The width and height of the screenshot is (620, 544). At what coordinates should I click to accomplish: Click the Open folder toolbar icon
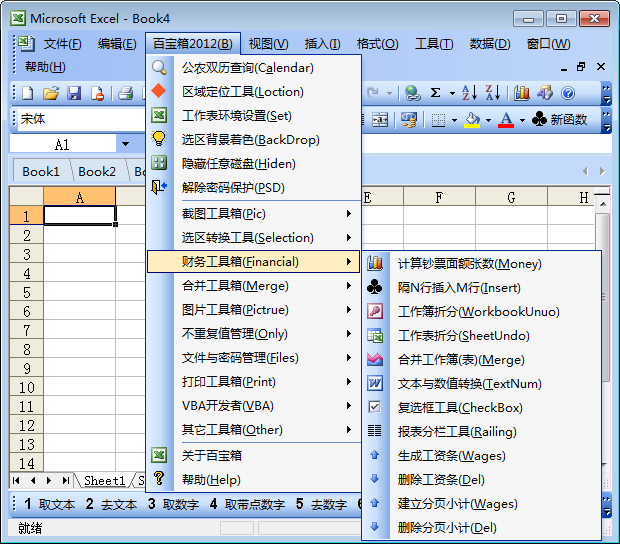(x=51, y=93)
